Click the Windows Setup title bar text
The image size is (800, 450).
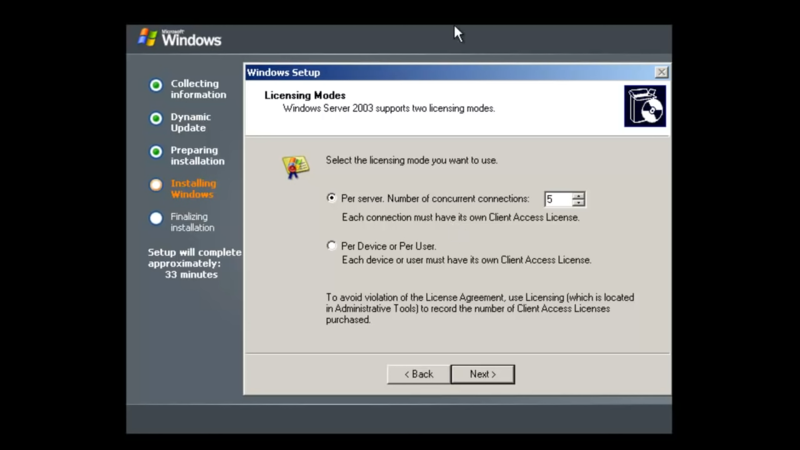[x=284, y=72]
